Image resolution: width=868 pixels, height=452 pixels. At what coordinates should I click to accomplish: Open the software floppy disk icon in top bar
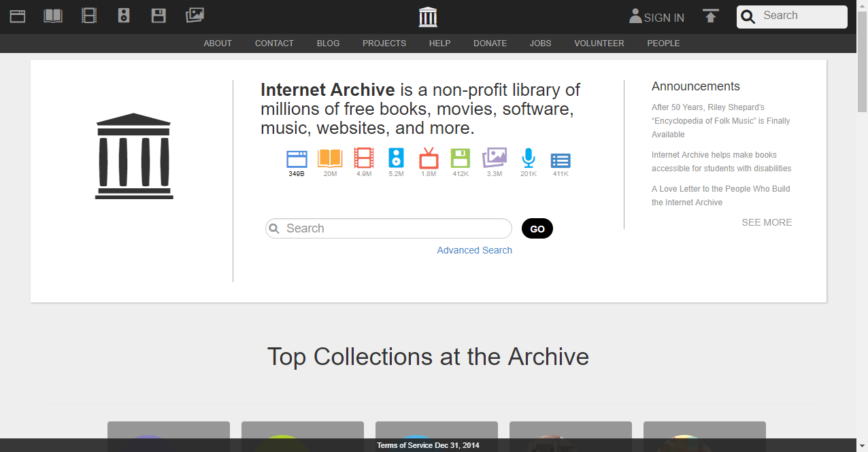click(x=158, y=16)
